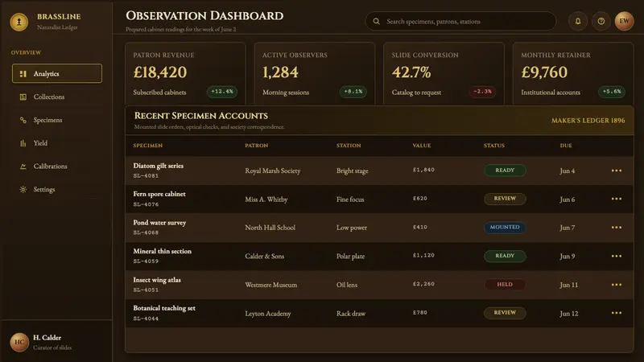Click the Maker's Ledger 1896 link
Image resolution: width=644 pixels, height=362 pixels.
pyautogui.click(x=588, y=121)
